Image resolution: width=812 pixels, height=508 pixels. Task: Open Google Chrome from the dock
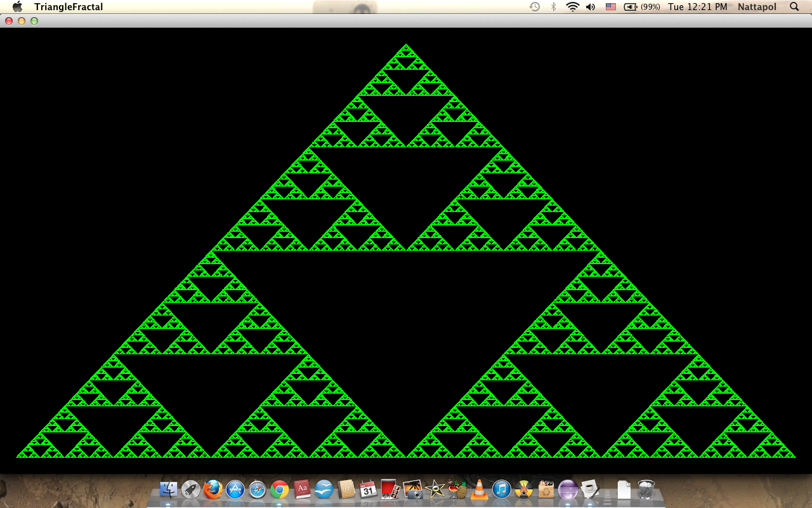click(280, 490)
